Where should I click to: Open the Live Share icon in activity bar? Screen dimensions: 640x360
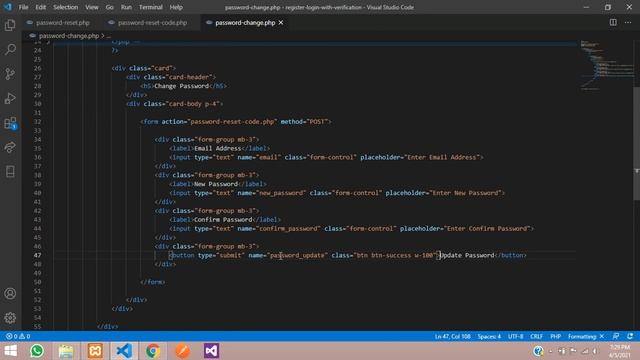click(10, 147)
